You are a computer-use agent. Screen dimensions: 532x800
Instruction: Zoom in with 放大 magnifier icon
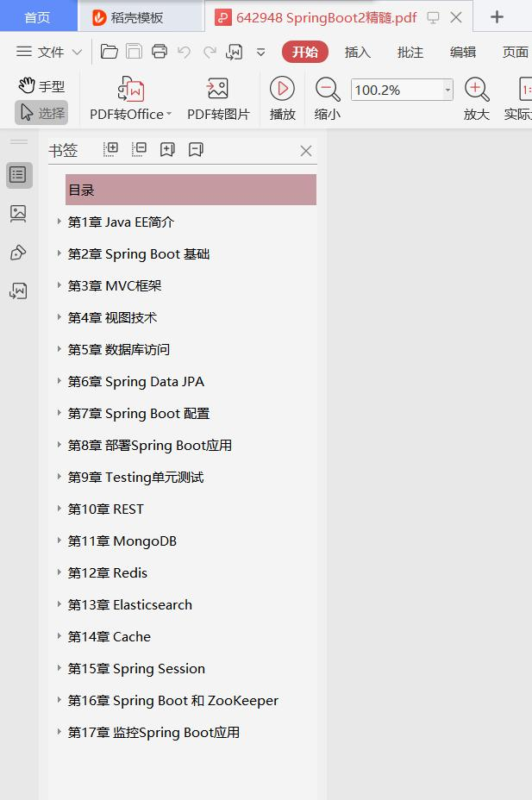pos(477,98)
